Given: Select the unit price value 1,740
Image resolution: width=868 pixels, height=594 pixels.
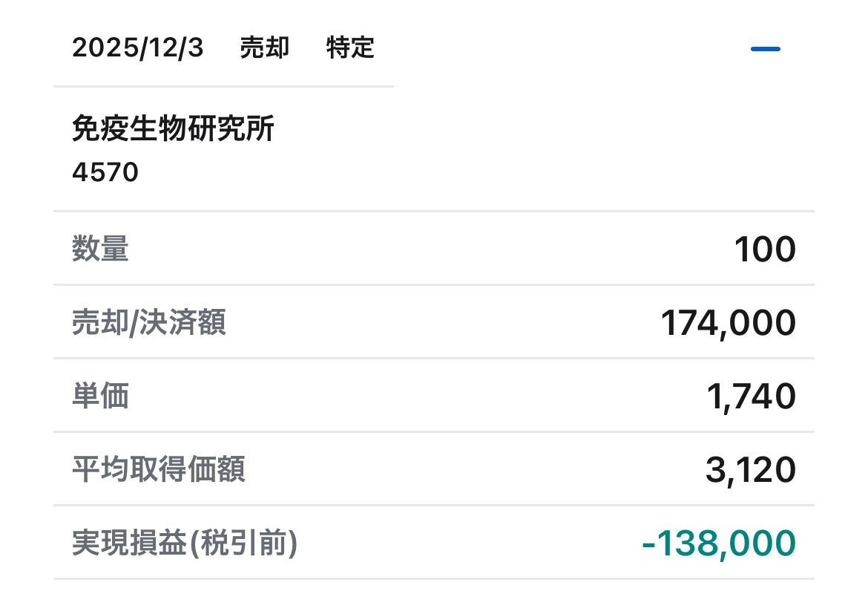Looking at the screenshot, I should [x=751, y=396].
